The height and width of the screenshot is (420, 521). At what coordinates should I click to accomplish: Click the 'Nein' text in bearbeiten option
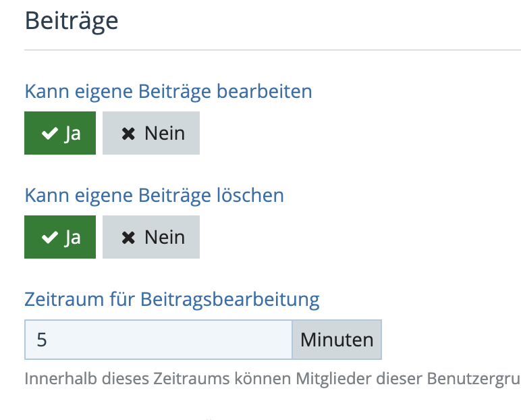tap(165, 133)
